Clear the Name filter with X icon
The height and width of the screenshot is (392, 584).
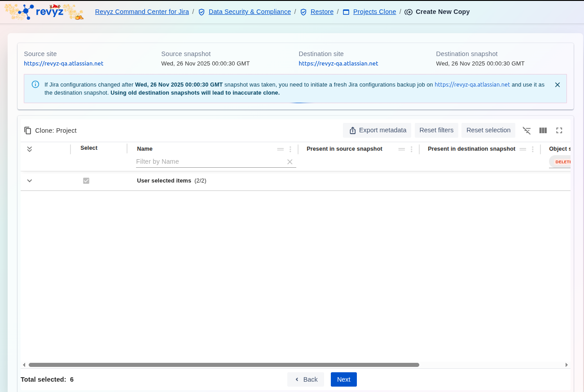(290, 162)
